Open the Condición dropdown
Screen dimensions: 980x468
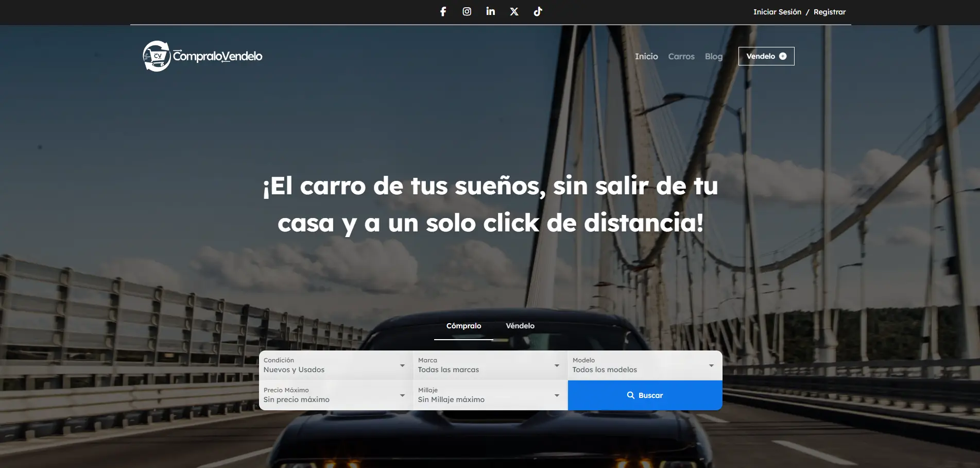(336, 365)
